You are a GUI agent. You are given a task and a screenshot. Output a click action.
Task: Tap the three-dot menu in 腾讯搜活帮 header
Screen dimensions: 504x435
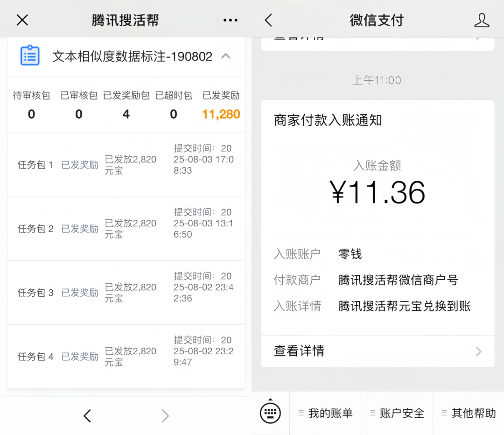[230, 20]
